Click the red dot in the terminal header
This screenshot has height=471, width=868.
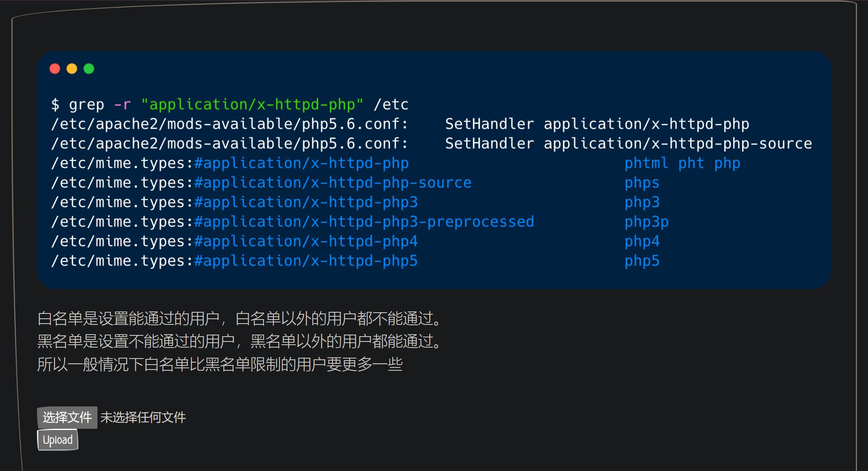55,69
